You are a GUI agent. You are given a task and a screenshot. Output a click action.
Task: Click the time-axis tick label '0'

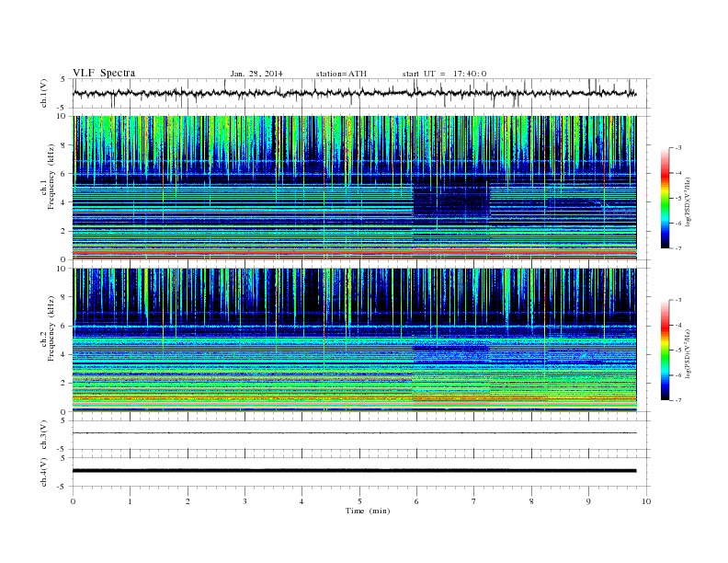click(x=73, y=501)
